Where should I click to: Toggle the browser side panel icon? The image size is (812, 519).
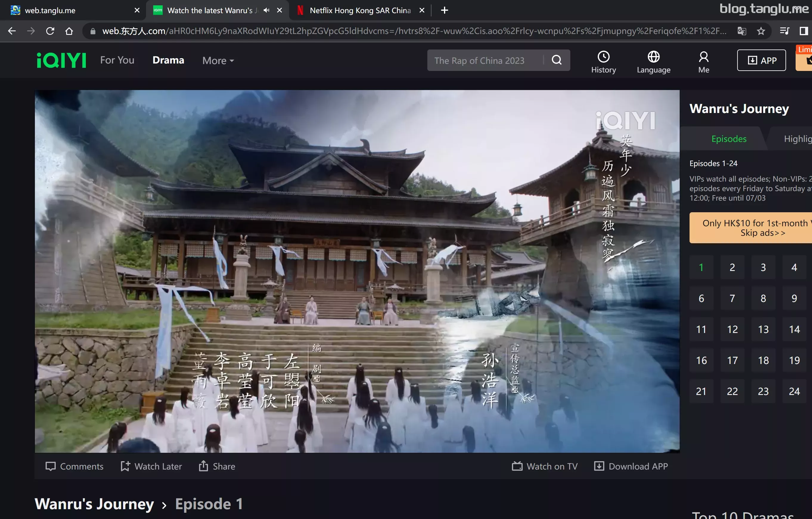[804, 31]
